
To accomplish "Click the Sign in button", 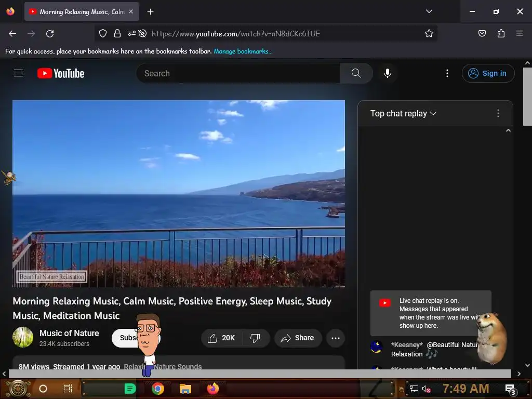I will click(488, 73).
